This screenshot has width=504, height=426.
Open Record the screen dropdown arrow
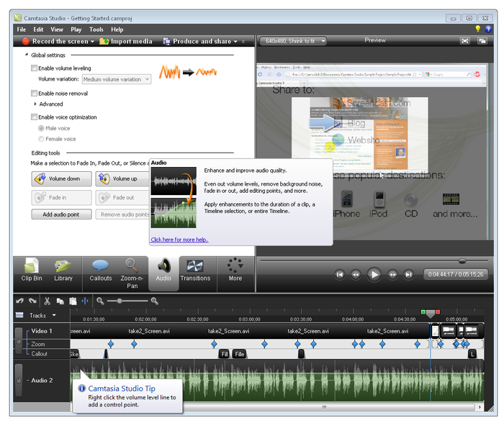tap(92, 42)
